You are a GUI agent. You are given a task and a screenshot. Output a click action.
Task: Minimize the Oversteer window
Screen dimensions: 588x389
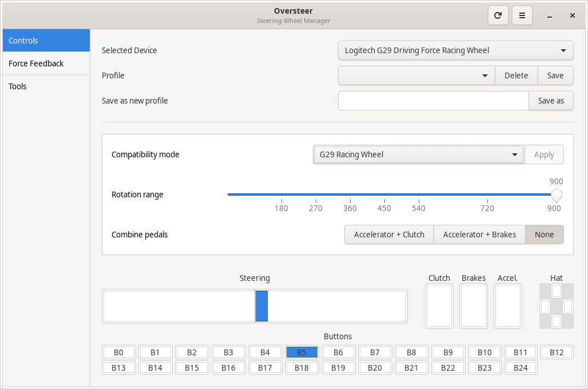[x=549, y=16]
